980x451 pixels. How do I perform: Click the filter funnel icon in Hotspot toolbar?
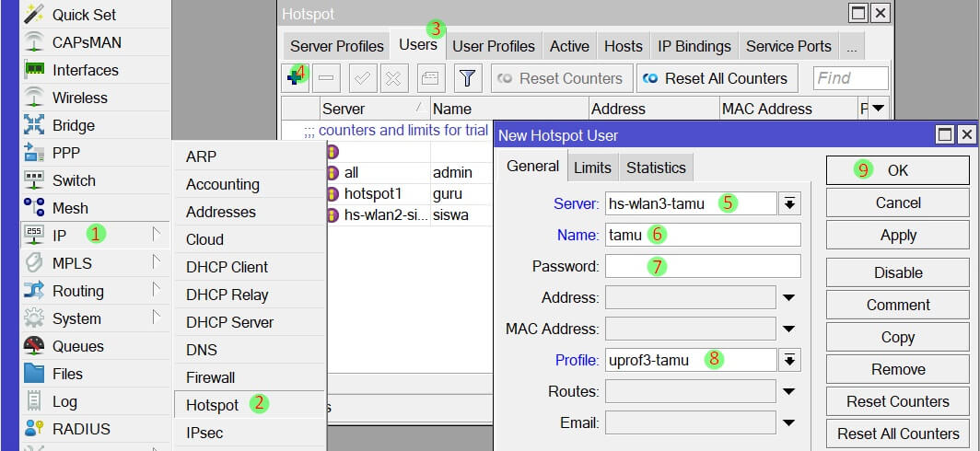(467, 78)
